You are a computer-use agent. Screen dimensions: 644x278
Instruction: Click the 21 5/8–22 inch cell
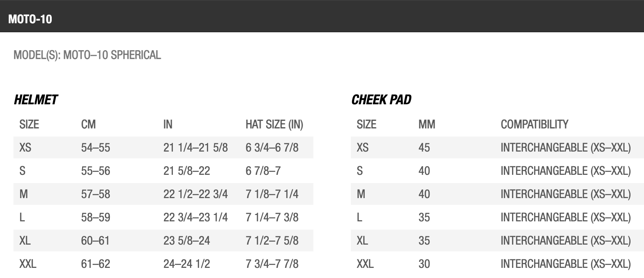pyautogui.click(x=186, y=171)
